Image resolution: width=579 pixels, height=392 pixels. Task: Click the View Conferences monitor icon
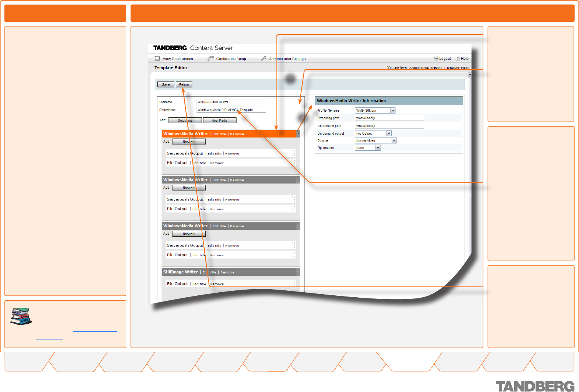[157, 58]
